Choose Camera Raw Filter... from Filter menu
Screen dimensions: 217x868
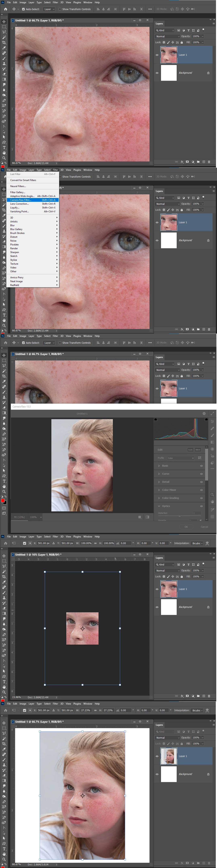[33, 200]
